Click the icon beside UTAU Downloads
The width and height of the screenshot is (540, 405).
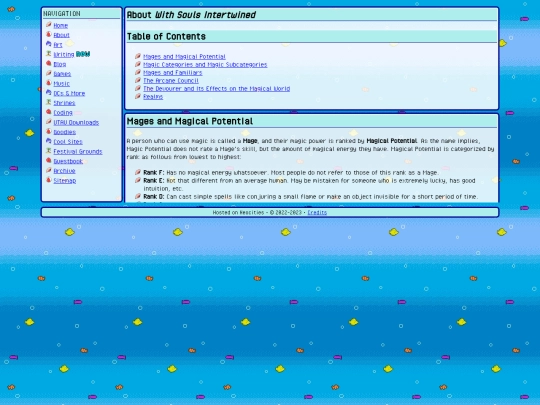[49, 122]
